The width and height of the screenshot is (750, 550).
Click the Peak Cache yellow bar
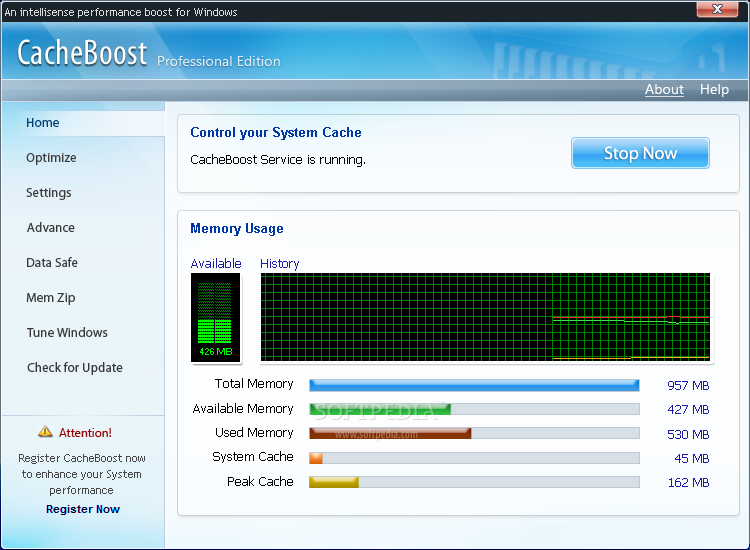tap(334, 482)
